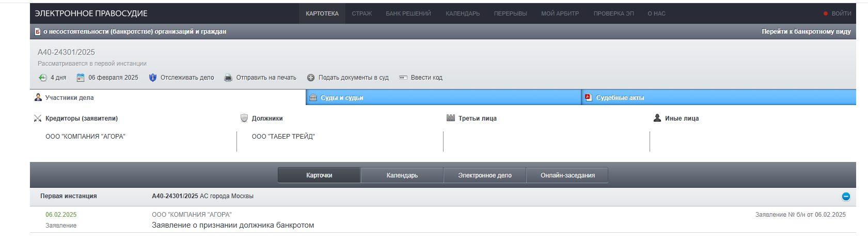868x238 pixels.
Task: Click Первая инстанция label
Action: [x=69, y=196]
